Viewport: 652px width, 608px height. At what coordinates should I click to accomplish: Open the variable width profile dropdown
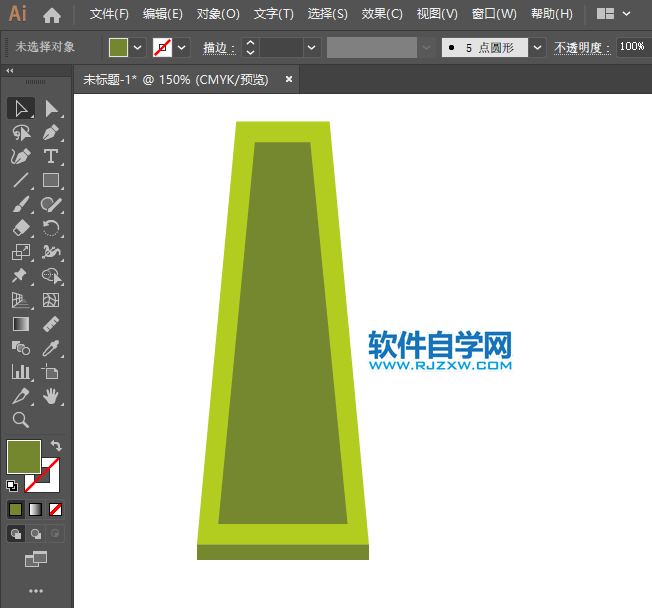pos(426,47)
